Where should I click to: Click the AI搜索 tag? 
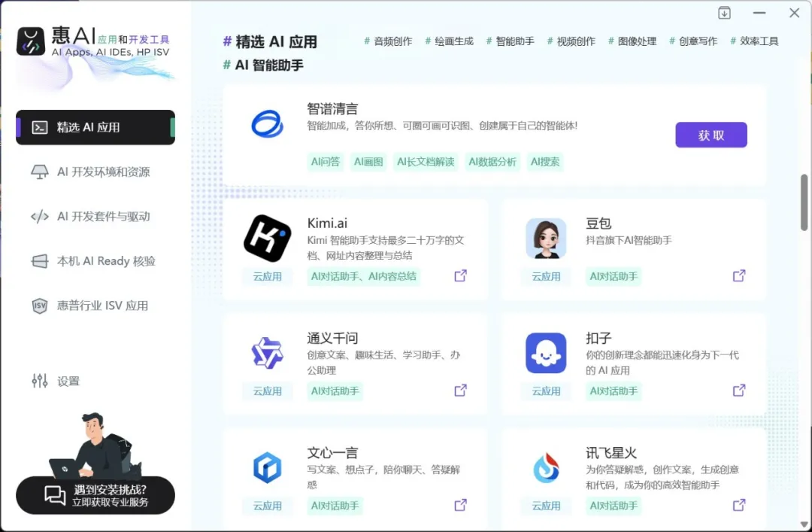545,162
